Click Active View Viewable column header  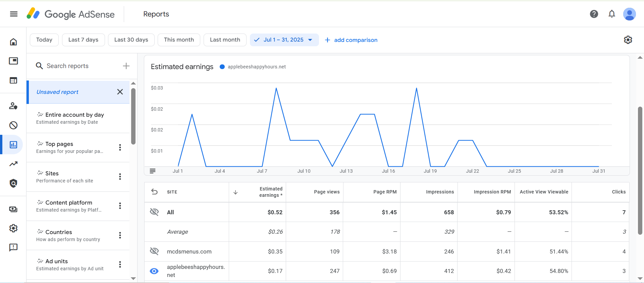coord(544,192)
